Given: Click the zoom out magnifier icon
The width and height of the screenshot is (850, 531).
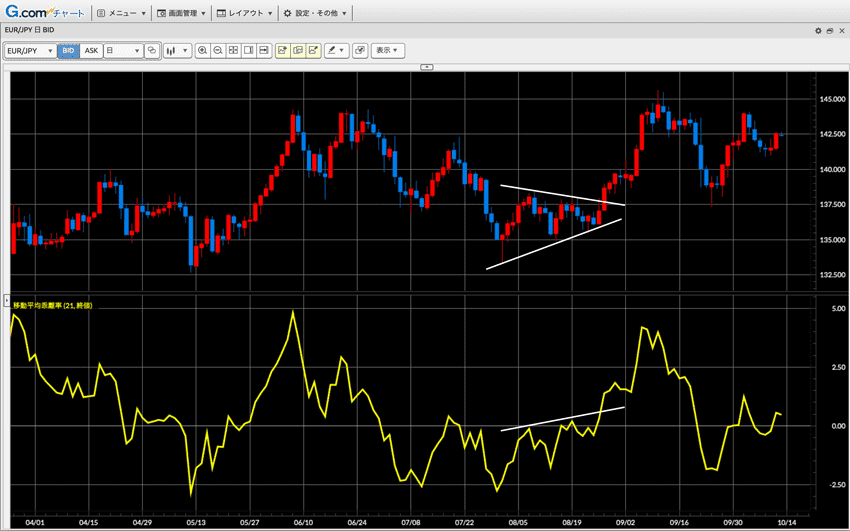Looking at the screenshot, I should pyautogui.click(x=218, y=50).
